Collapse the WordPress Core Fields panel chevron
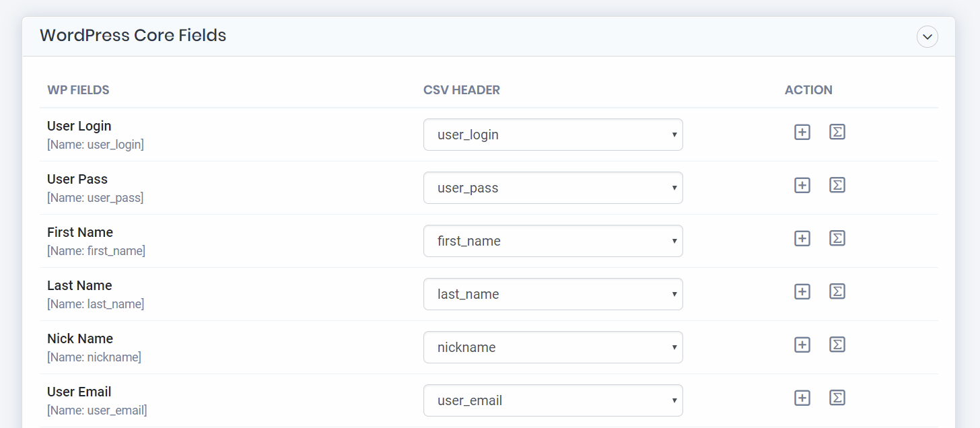Screen dimensions: 980x428 (927, 36)
